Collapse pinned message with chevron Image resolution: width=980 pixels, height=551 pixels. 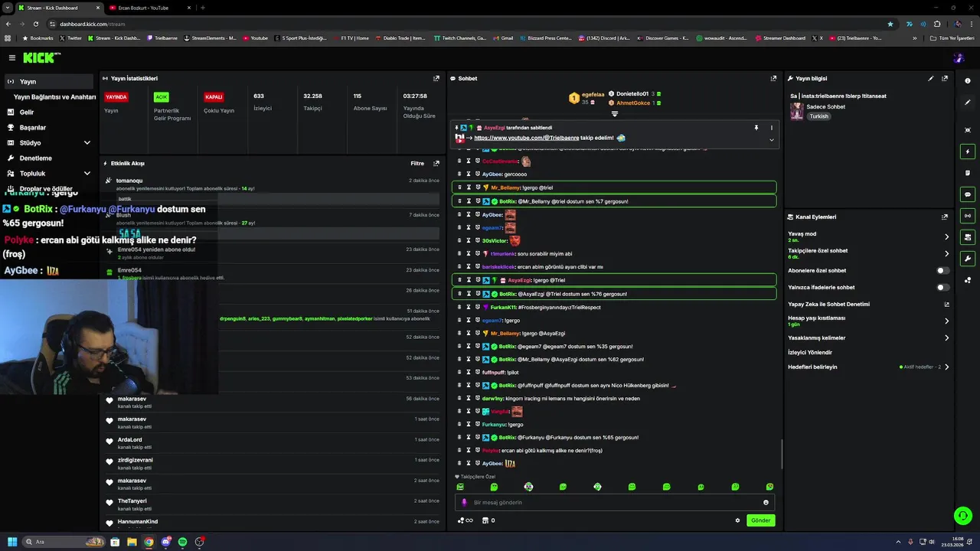tap(771, 140)
